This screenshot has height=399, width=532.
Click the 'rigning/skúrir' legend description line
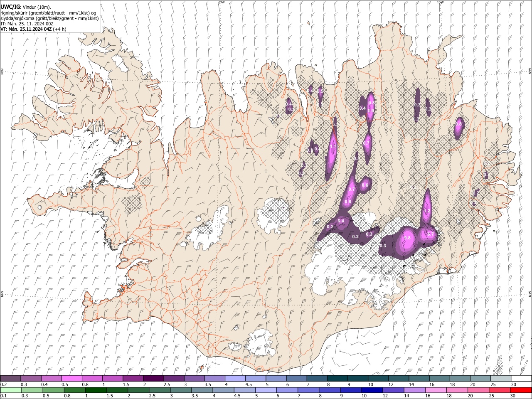[x=48, y=13]
